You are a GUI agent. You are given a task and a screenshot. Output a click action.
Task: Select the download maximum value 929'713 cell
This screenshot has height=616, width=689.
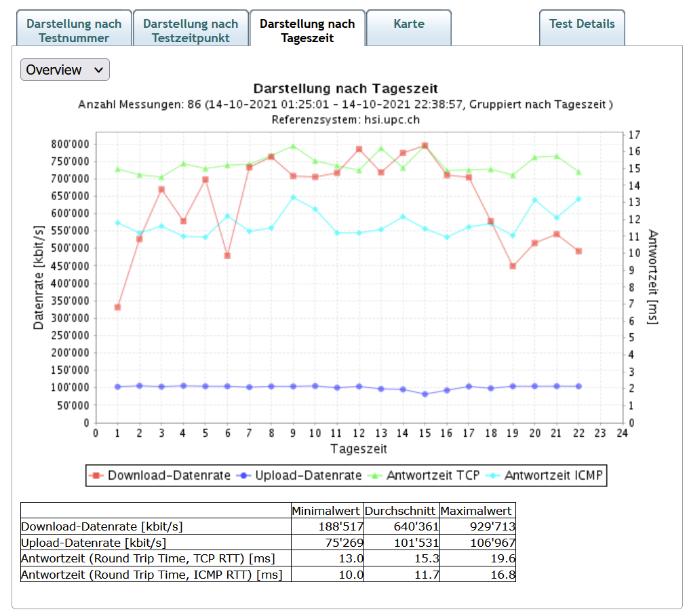point(477,526)
